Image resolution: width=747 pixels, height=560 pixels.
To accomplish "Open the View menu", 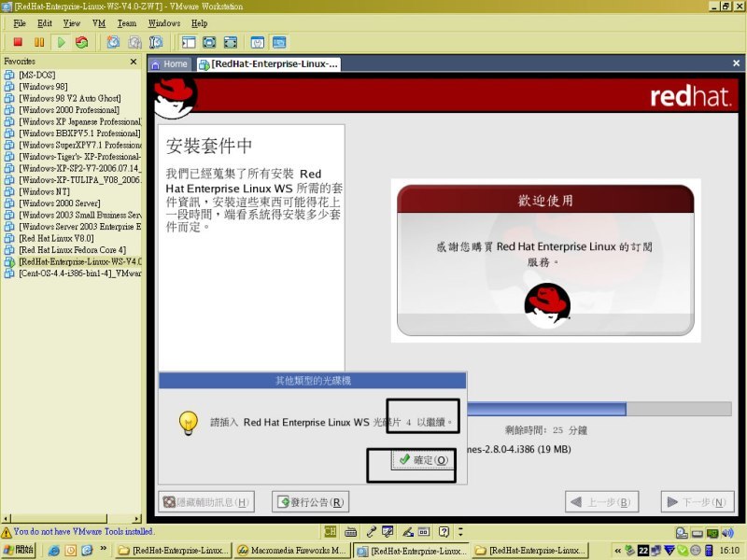I will pos(72,23).
